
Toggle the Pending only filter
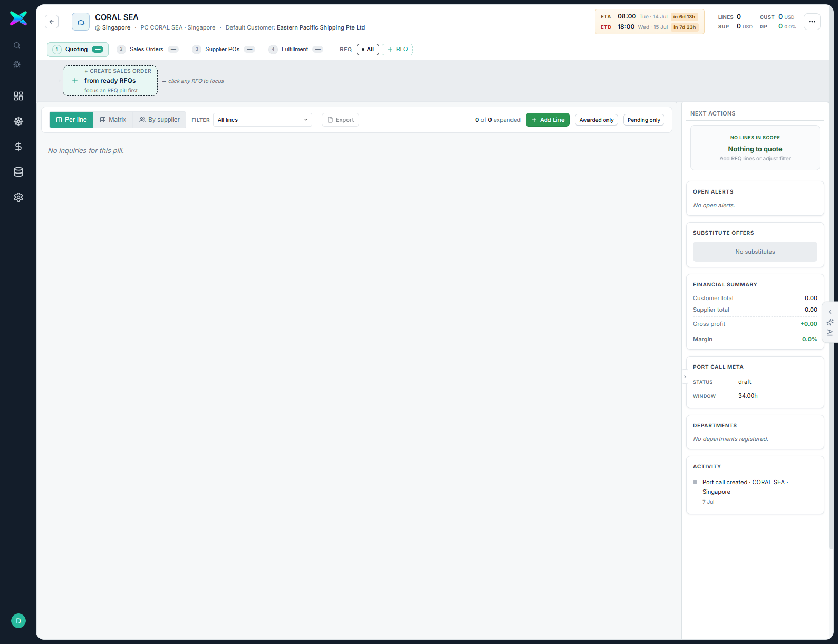pyautogui.click(x=644, y=120)
